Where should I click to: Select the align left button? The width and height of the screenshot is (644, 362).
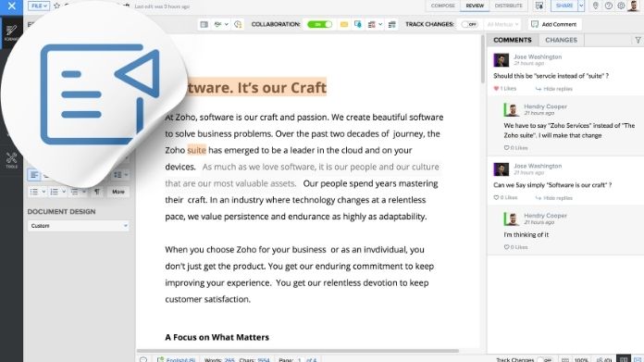(34, 175)
